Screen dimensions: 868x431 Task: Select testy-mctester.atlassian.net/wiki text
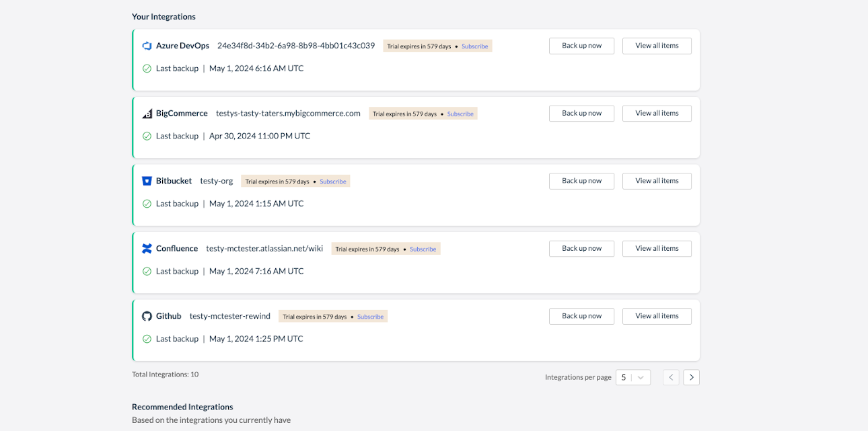264,249
